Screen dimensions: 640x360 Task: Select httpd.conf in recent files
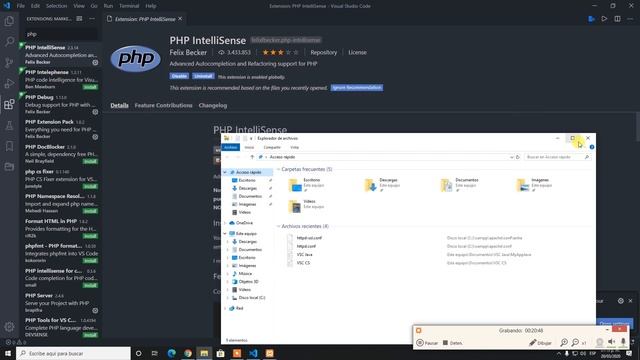(x=306, y=247)
